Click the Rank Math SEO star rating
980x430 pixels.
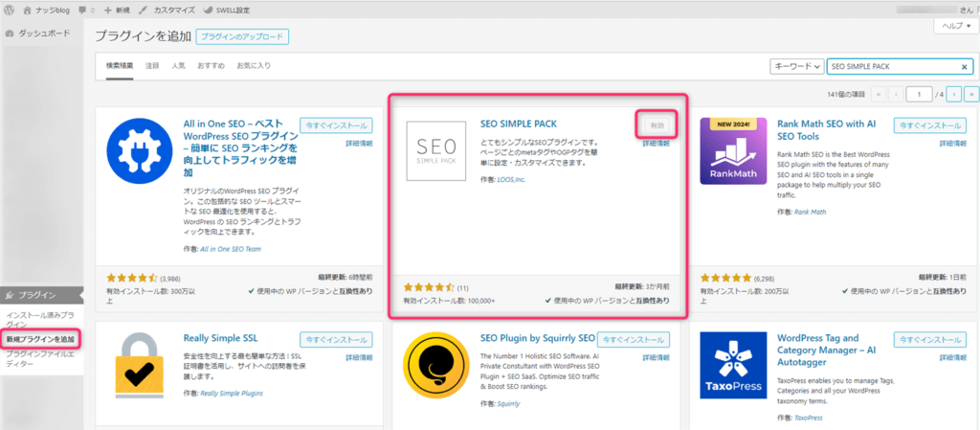tap(725, 278)
